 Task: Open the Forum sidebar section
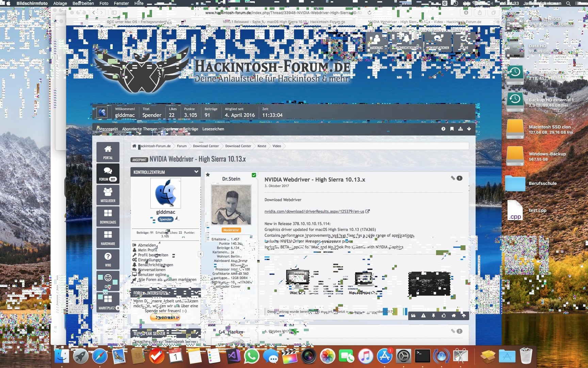point(108,173)
